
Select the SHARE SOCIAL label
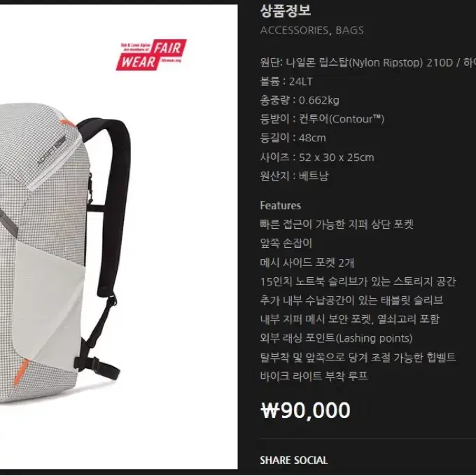click(x=294, y=460)
